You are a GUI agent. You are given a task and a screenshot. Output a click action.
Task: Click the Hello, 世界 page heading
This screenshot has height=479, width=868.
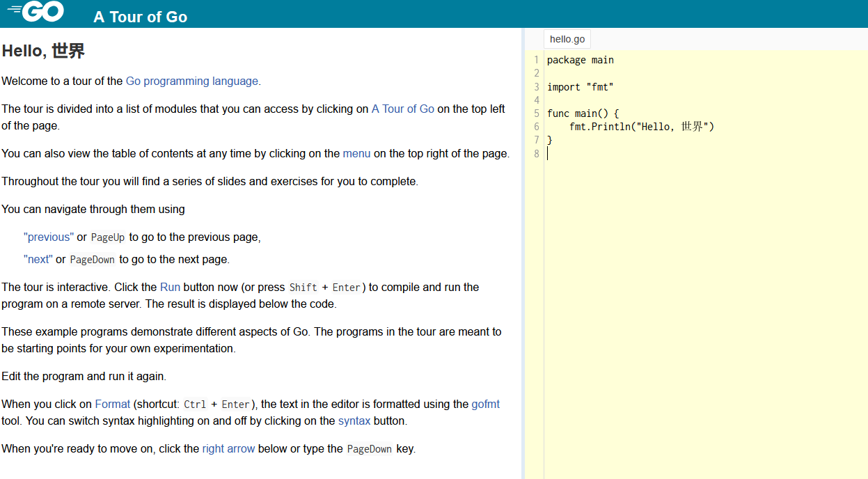[x=43, y=50]
